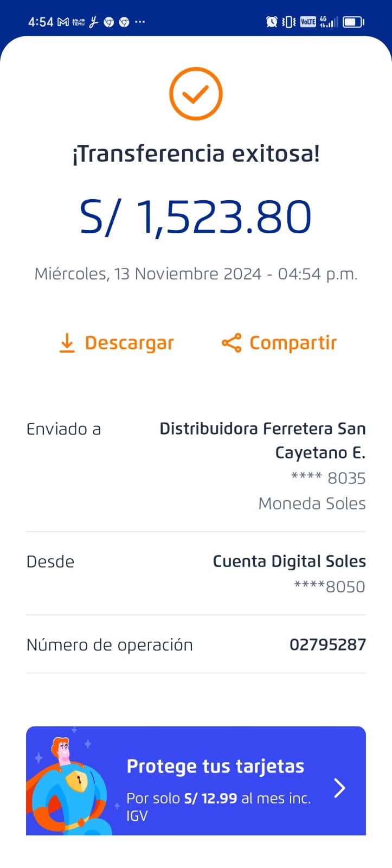Open the Protege tus tarjetas chevron arrow
392x868 pixels.
pyautogui.click(x=339, y=788)
